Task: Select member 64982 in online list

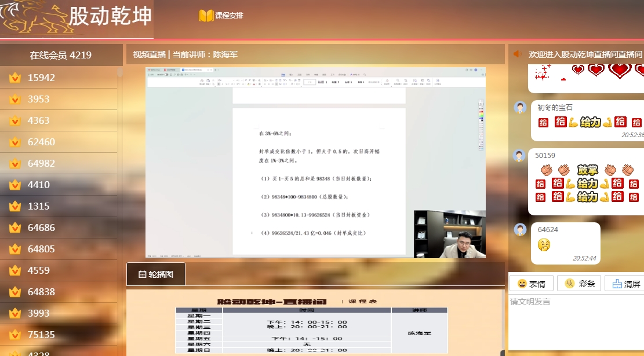Action: point(59,163)
